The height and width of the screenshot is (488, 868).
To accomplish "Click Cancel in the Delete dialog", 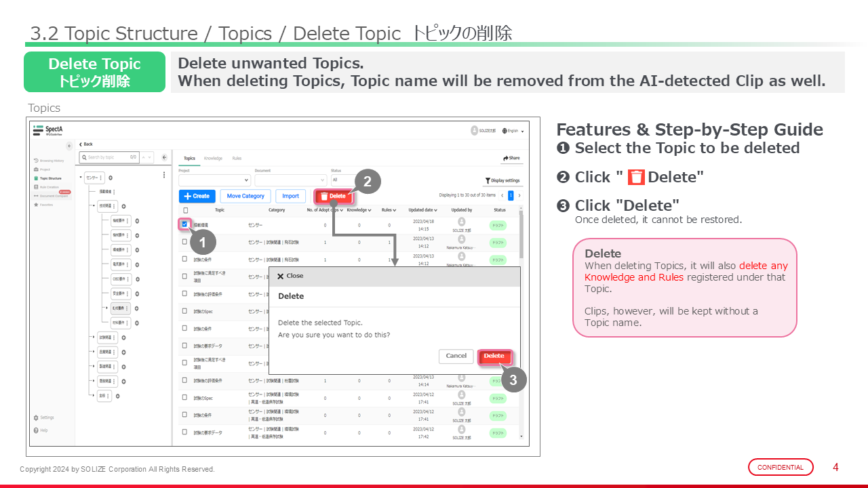I will point(456,356).
